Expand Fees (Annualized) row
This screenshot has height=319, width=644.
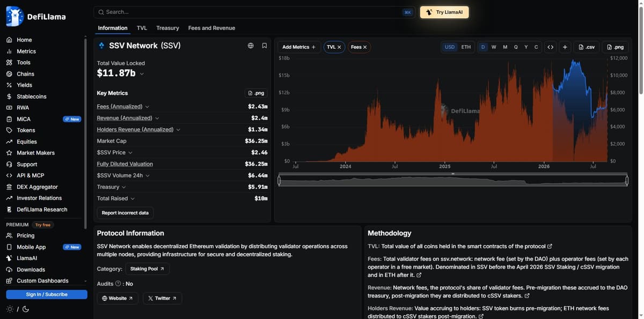click(147, 107)
